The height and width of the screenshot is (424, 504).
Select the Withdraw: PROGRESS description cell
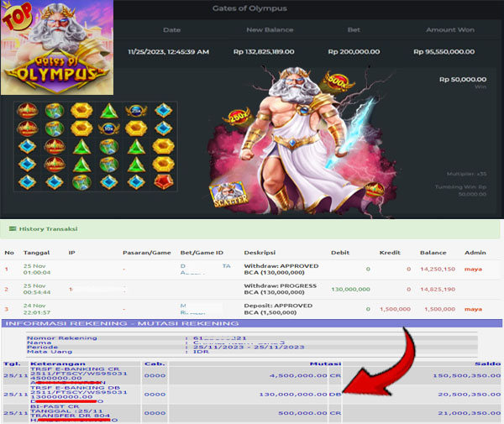281,289
